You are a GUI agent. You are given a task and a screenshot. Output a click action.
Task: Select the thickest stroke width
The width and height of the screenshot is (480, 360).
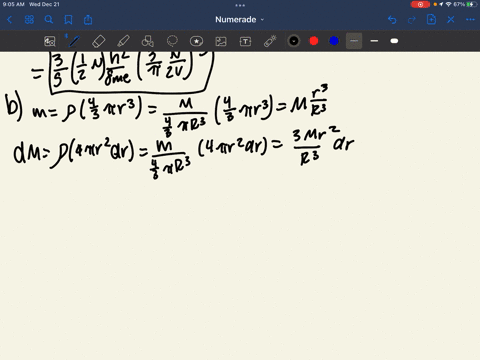[x=394, y=41]
